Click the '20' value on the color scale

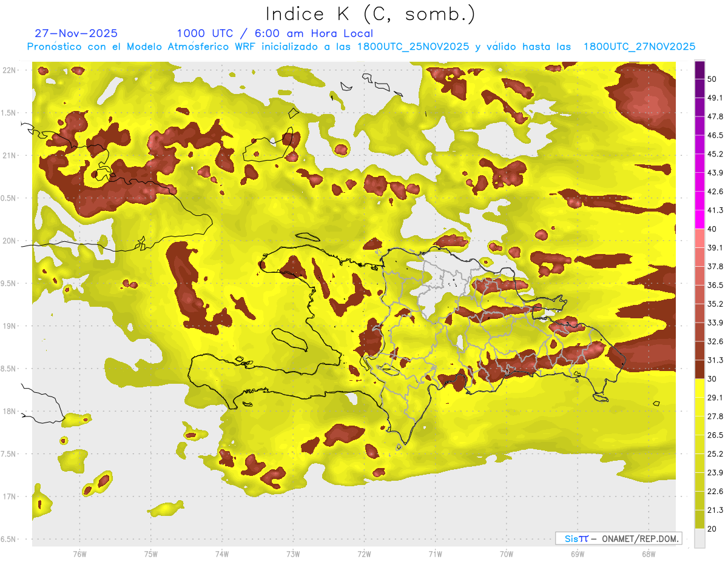point(712,529)
